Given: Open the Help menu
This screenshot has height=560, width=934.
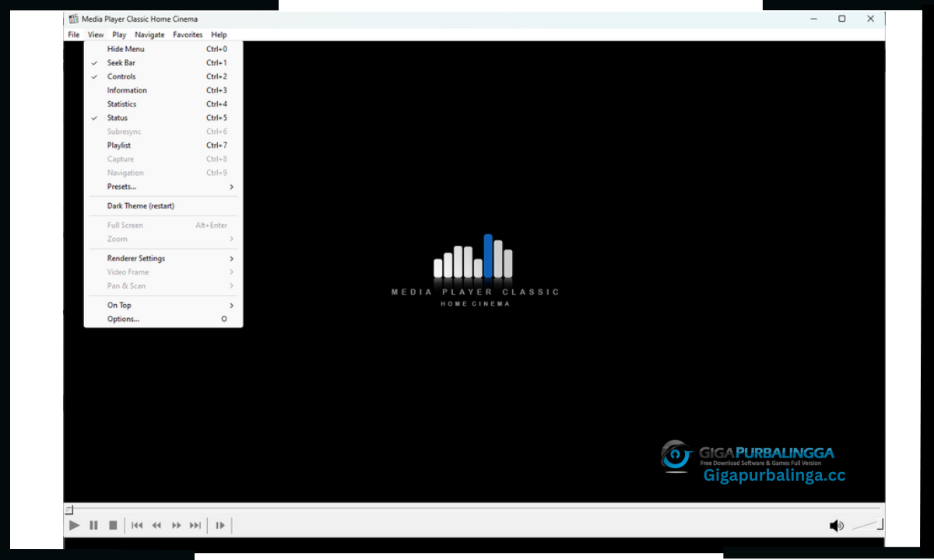Looking at the screenshot, I should [219, 35].
